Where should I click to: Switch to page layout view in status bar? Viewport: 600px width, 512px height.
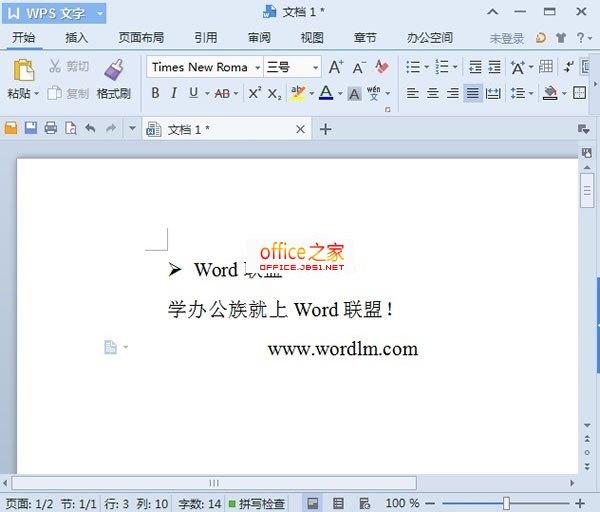coord(313,503)
